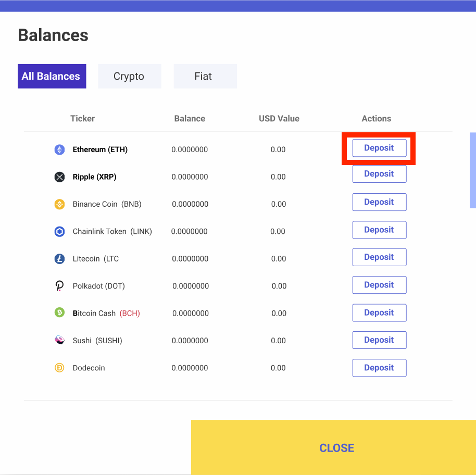Deposit Bitcoin Cash (BCH)

click(379, 312)
